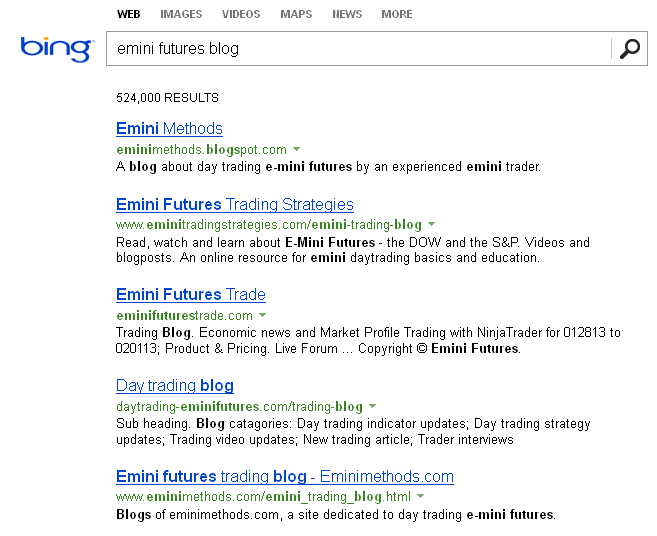Switch to the IMAGES tab

click(181, 14)
